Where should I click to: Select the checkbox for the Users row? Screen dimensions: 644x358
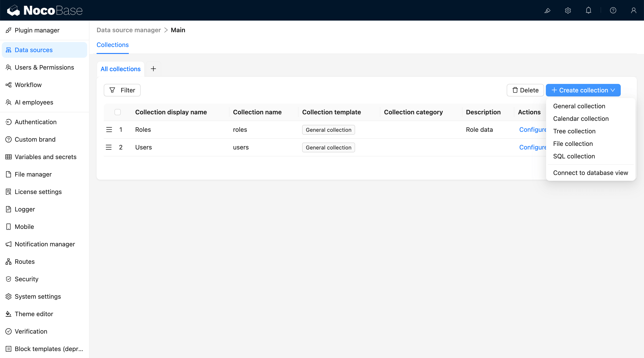117,147
